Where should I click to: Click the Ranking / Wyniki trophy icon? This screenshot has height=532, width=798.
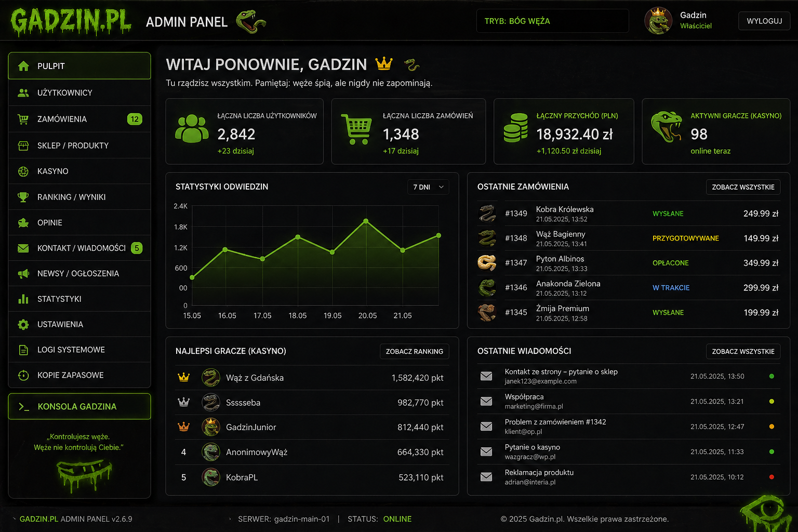23,197
